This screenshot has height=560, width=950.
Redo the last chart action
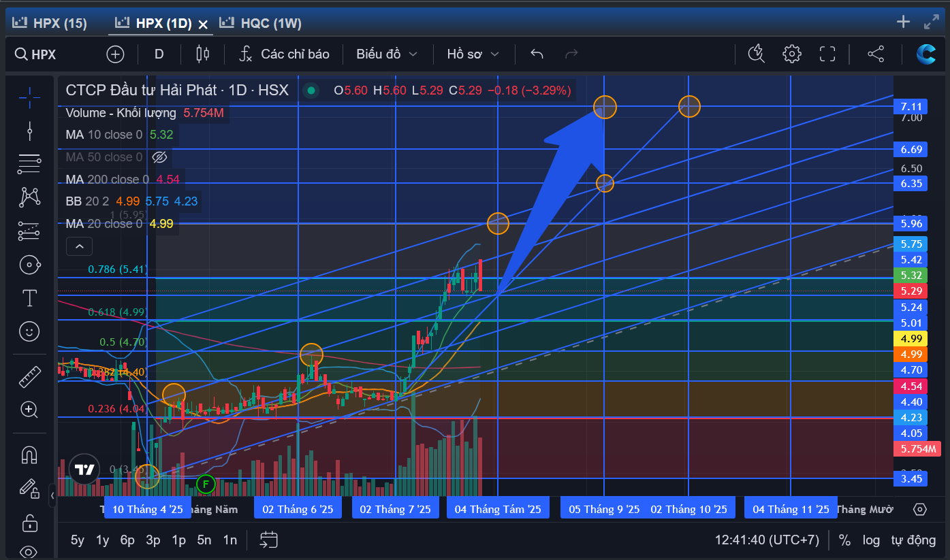571,54
